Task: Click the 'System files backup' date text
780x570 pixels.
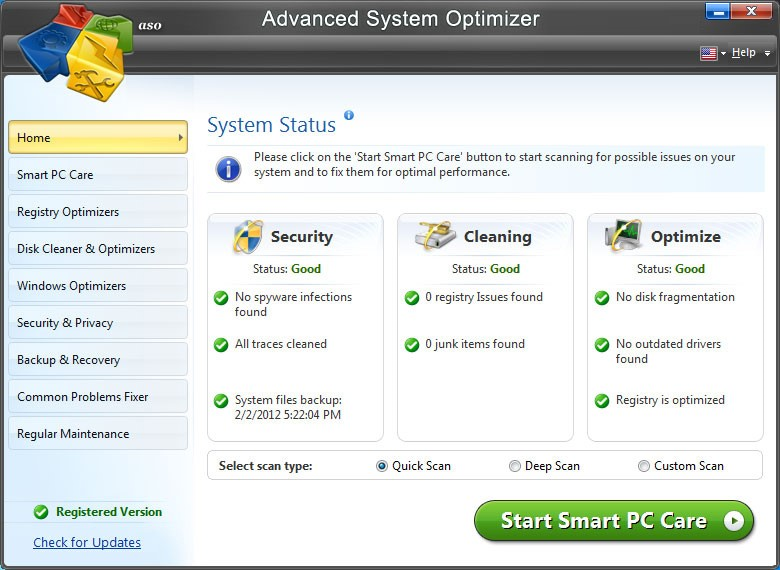Action: (x=288, y=407)
